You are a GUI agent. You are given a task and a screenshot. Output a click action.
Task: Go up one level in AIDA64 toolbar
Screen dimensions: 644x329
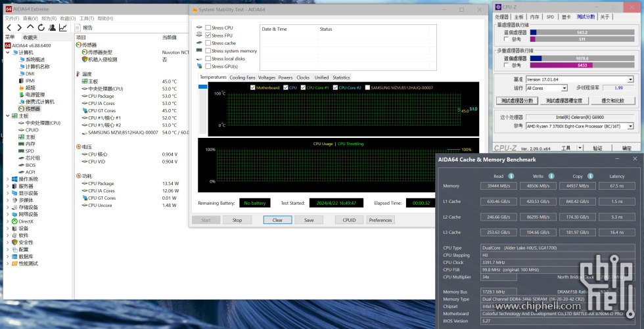coord(30,28)
